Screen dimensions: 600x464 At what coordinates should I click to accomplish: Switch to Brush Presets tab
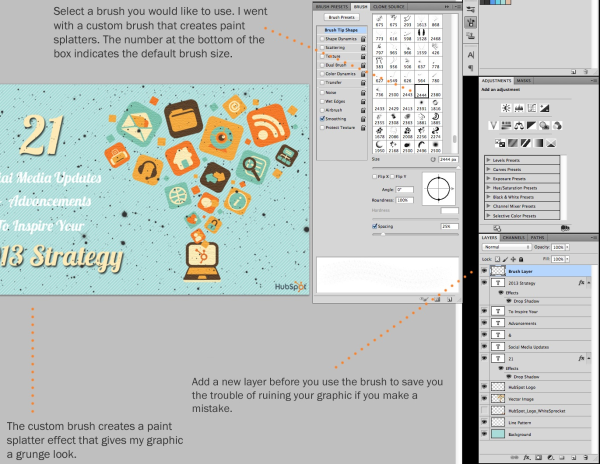[332, 7]
